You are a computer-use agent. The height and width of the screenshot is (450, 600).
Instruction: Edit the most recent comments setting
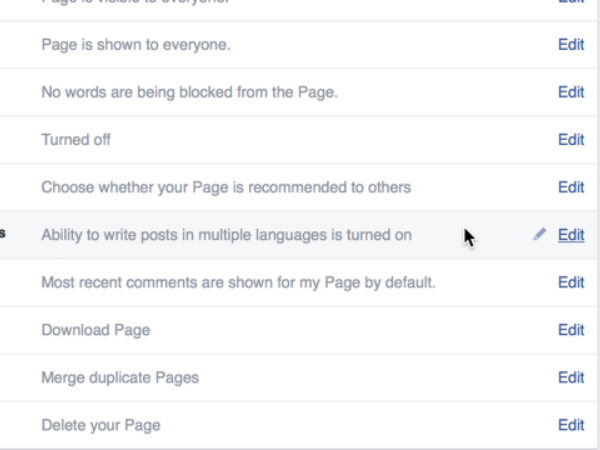[x=571, y=282]
